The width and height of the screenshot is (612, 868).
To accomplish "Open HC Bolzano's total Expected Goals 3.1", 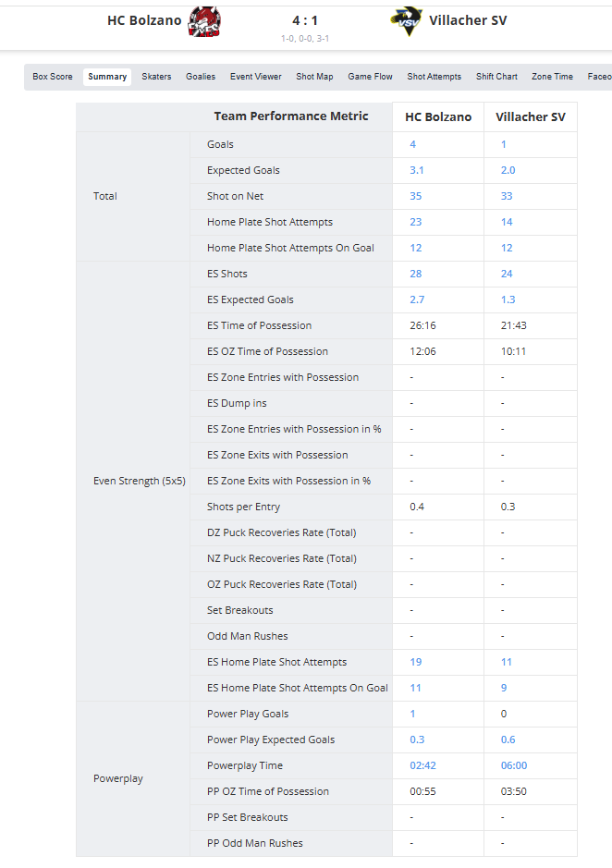I will (417, 170).
